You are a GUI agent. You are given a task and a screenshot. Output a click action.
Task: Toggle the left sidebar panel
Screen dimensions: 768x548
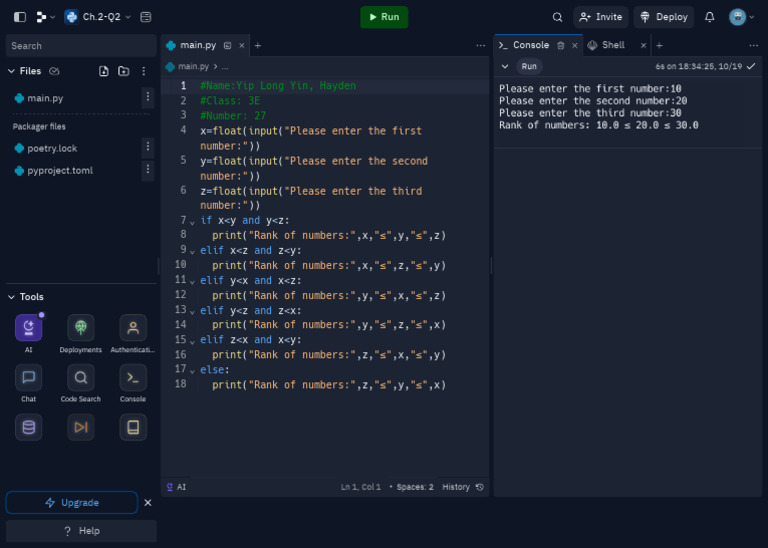(x=19, y=17)
